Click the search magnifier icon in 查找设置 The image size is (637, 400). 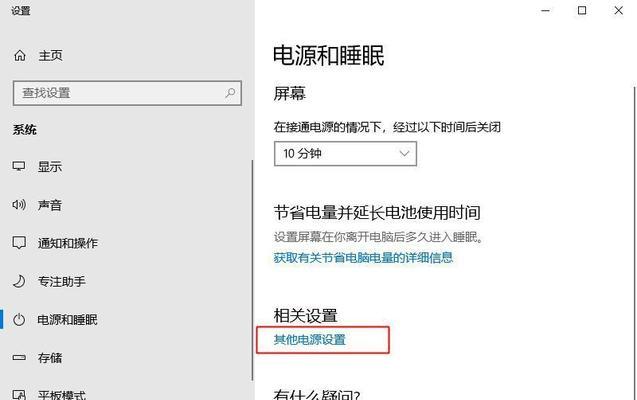click(x=230, y=93)
